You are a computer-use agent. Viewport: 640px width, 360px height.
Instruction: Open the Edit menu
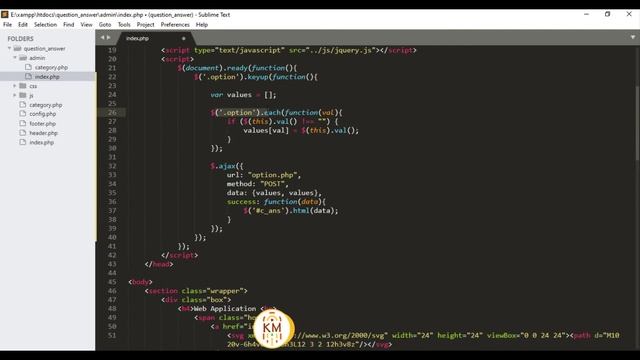tap(23, 24)
